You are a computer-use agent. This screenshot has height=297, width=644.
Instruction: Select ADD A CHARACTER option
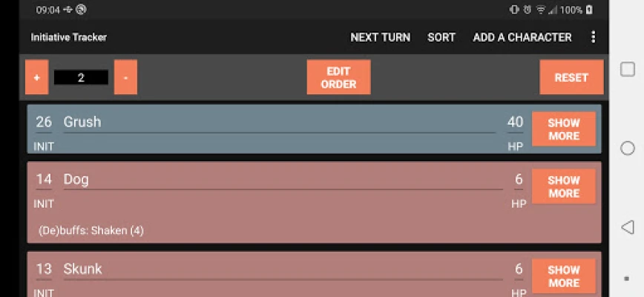[x=522, y=37]
